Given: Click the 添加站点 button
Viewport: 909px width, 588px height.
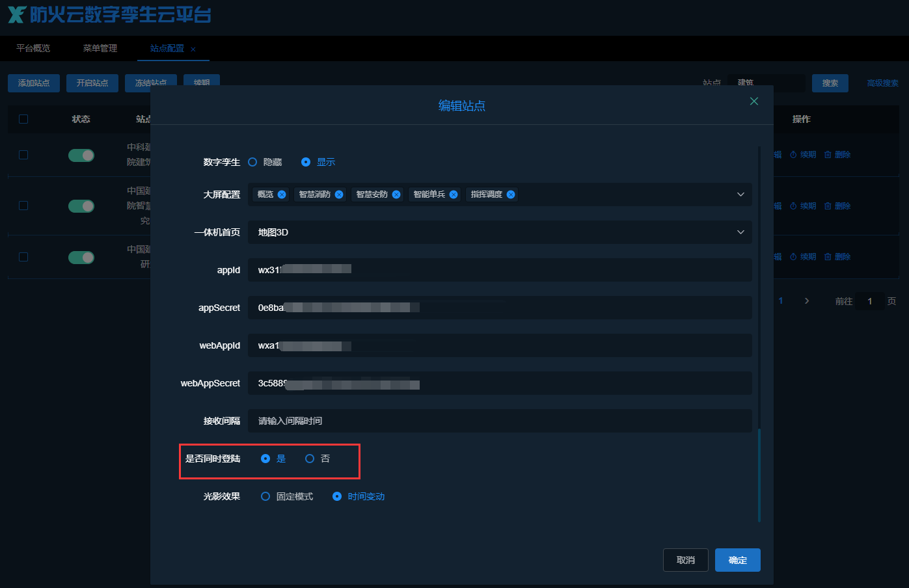Looking at the screenshot, I should [x=34, y=83].
